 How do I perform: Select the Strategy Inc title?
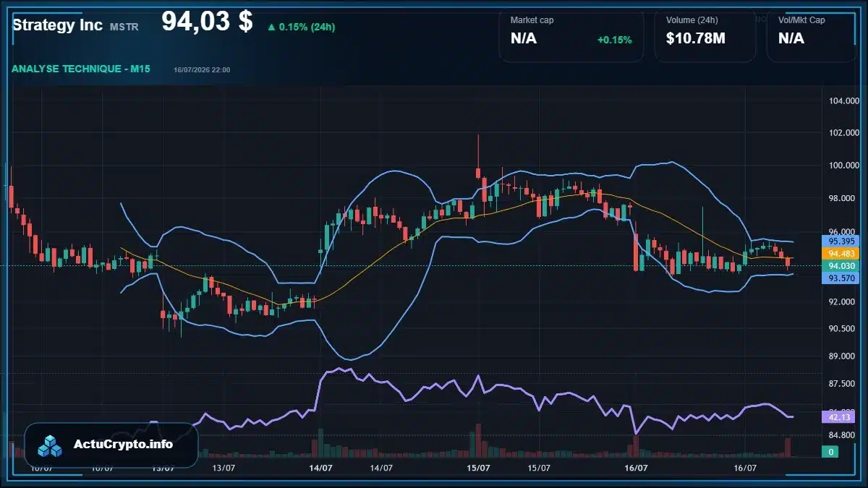coord(58,25)
